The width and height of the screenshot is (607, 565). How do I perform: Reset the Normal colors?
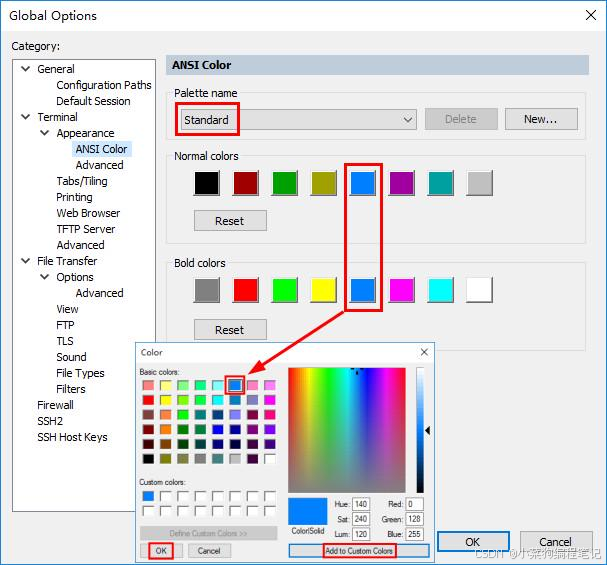[230, 221]
